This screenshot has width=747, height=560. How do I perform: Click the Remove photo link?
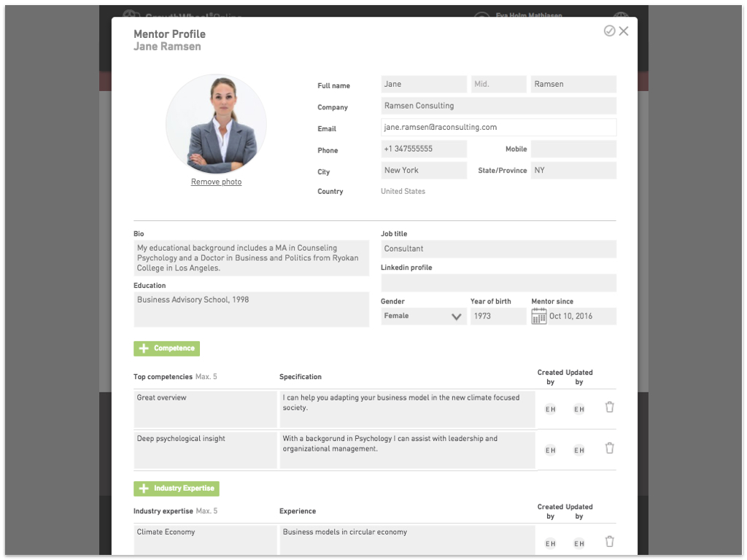click(216, 182)
